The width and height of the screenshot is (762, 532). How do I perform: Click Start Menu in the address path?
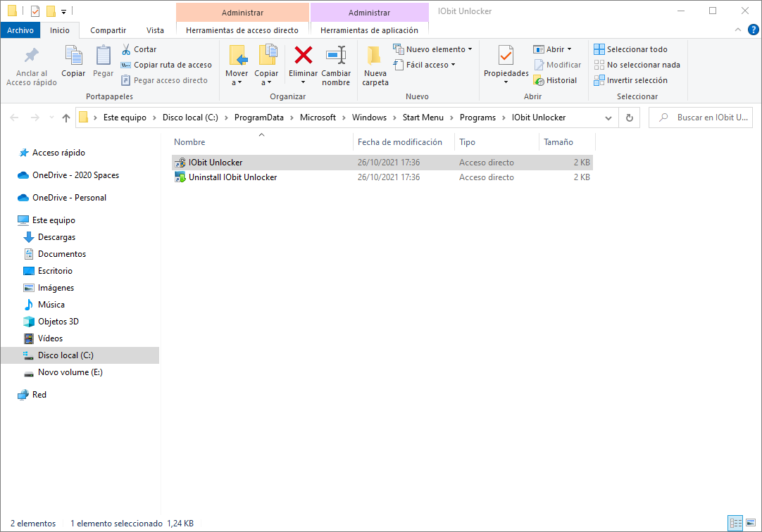point(423,118)
